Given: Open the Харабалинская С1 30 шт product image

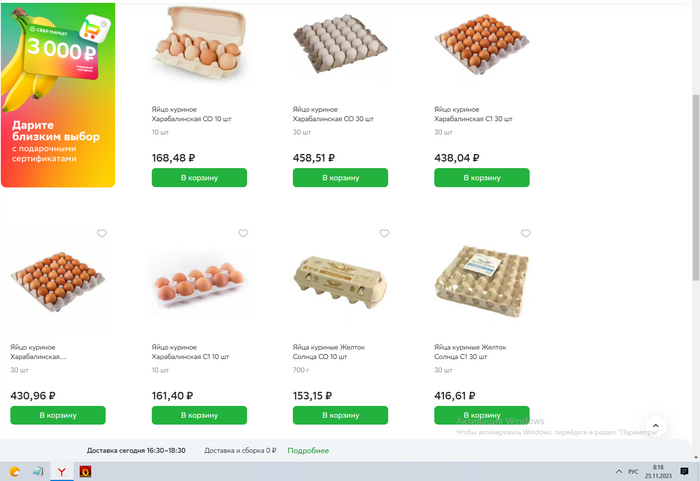Looking at the screenshot, I should (x=482, y=45).
